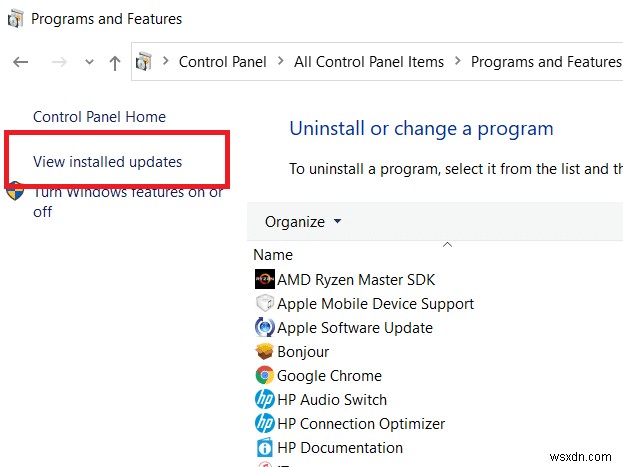Open the Control Panel Home link
The height and width of the screenshot is (467, 623).
coord(99,117)
